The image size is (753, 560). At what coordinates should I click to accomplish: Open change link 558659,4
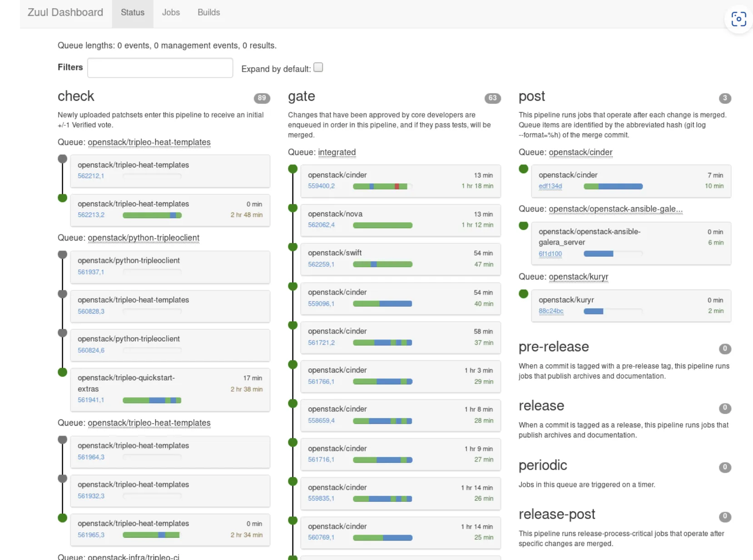pos(322,421)
